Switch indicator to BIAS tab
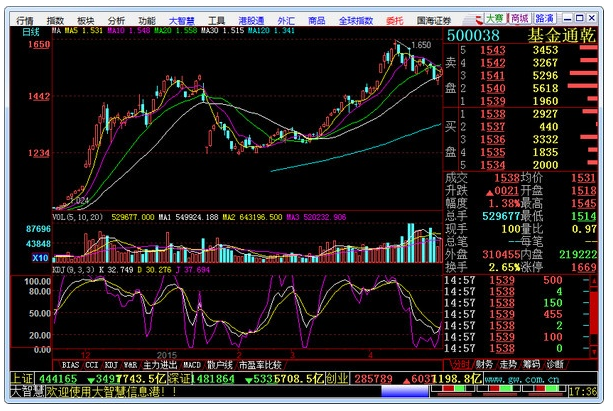 70,365
